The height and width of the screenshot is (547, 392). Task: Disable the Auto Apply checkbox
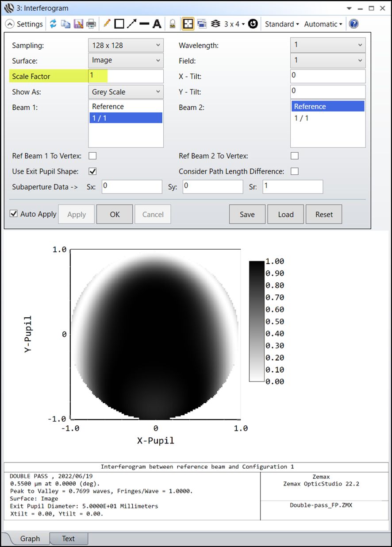[x=13, y=214]
